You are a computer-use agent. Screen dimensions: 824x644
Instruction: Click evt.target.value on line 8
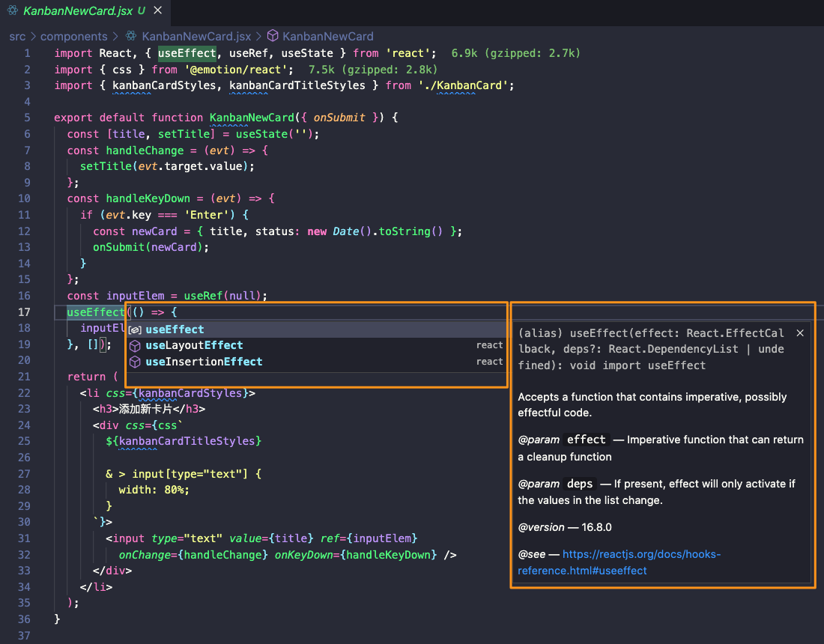(190, 166)
